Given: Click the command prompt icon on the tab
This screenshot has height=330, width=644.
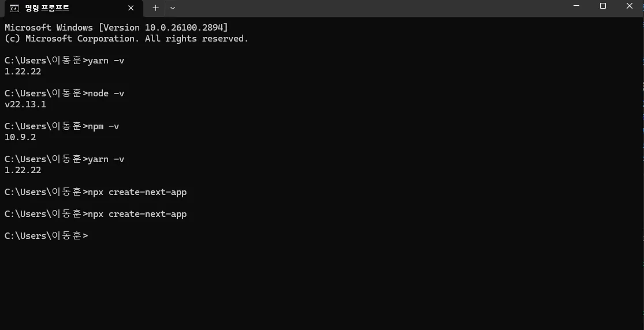Looking at the screenshot, I should pos(14,8).
